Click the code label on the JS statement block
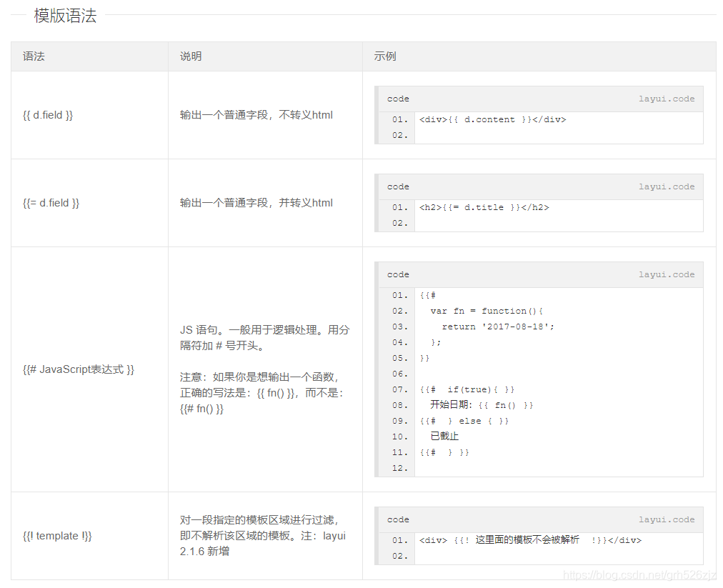This screenshot has height=588, width=723. click(x=398, y=274)
